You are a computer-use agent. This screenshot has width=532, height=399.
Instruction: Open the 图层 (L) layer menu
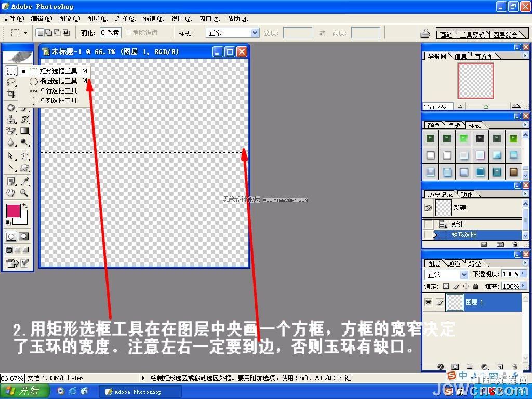pos(98,18)
